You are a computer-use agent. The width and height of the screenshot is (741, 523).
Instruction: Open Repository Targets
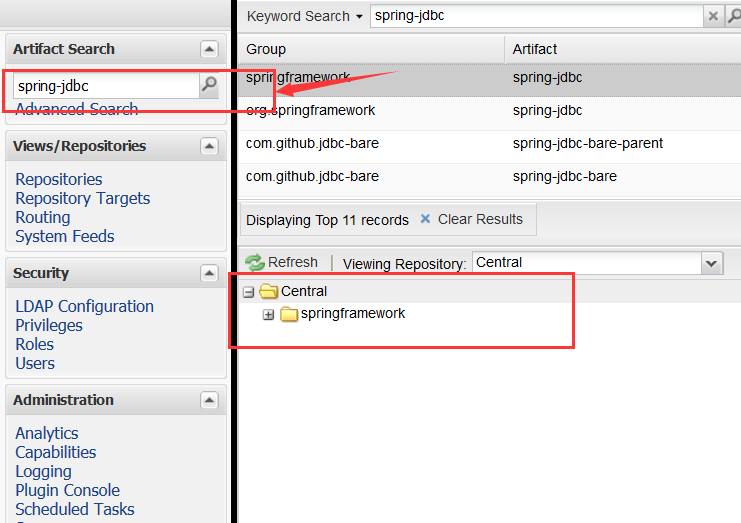83,198
